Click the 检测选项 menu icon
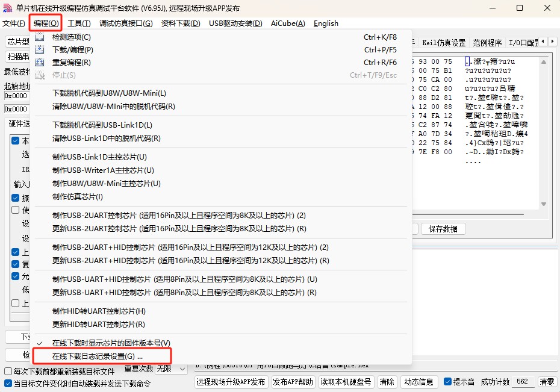560x392 pixels. click(40, 37)
